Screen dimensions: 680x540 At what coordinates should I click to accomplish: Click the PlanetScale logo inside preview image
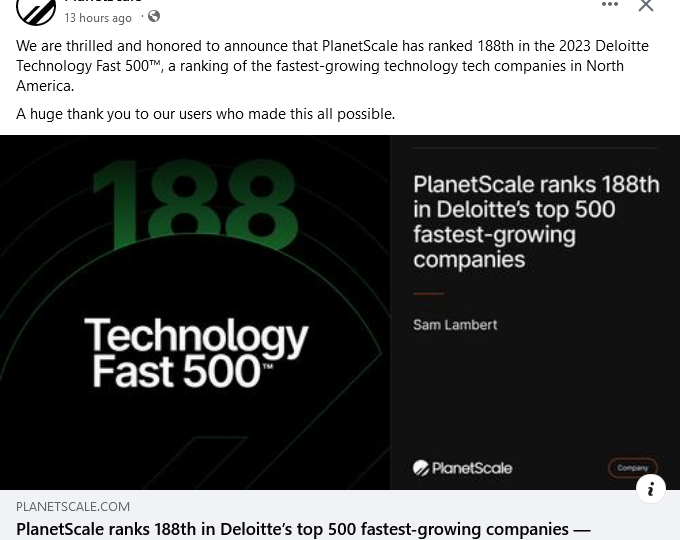coord(462,468)
